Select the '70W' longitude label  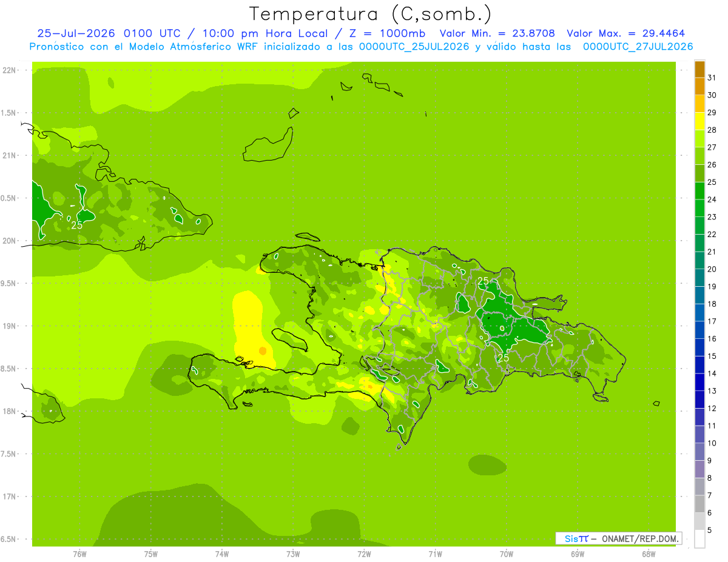point(507,554)
